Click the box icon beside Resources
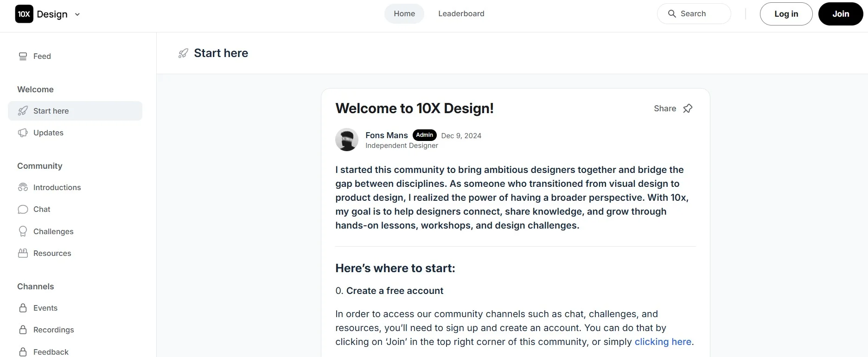The height and width of the screenshot is (357, 868). pyautogui.click(x=23, y=253)
